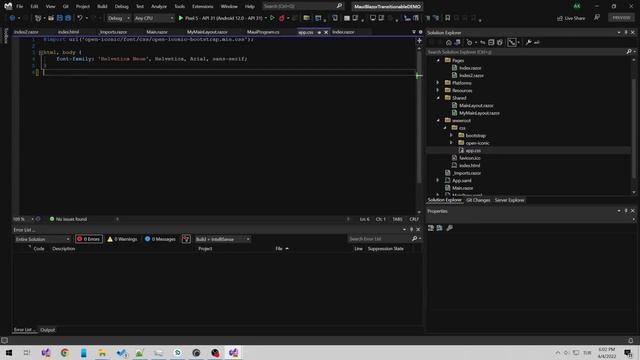
Task: Switch to the MauiProgram.cs tab
Action: tap(263, 32)
